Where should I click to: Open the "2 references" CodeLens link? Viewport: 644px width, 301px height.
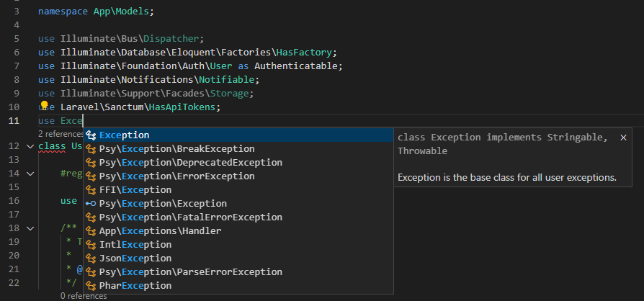pos(61,134)
